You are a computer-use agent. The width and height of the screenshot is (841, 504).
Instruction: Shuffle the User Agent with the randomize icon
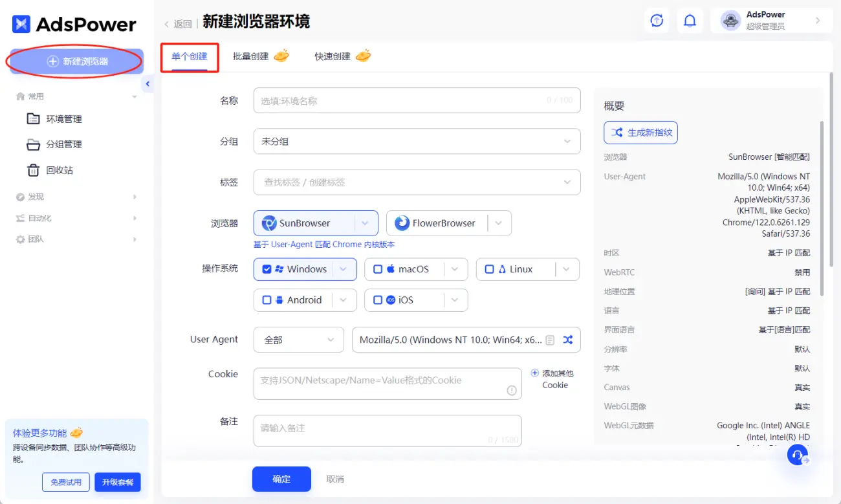pos(567,340)
